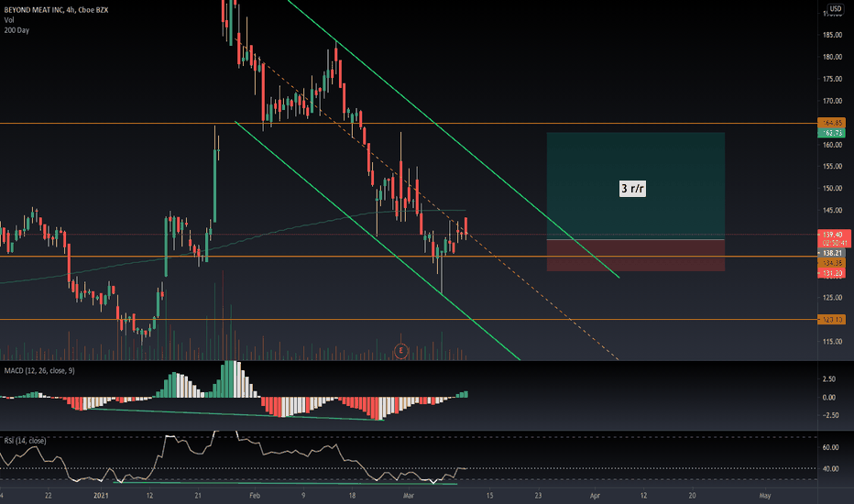Click the 123.10 orange price label

[x=832, y=320]
